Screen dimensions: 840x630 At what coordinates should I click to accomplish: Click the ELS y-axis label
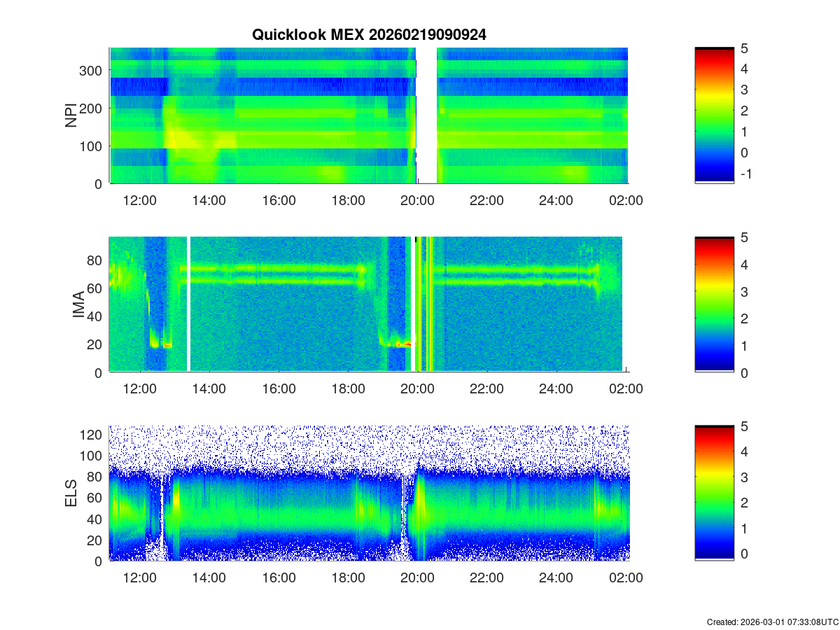pyautogui.click(x=71, y=493)
